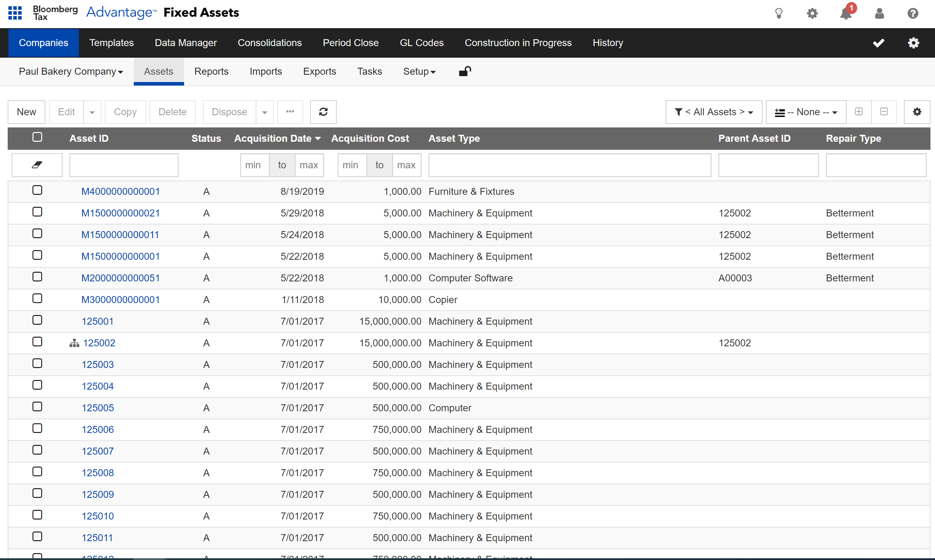Open the app launcher grid icon
This screenshot has height=560, width=935.
click(x=15, y=13)
